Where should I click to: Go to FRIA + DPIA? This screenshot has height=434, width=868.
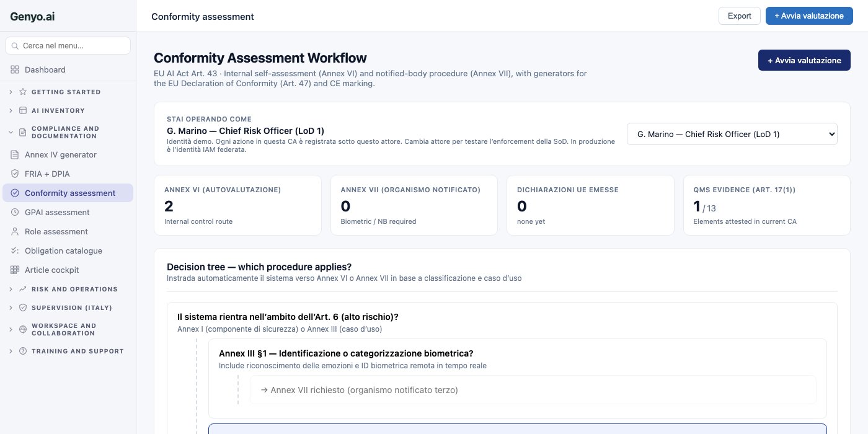coord(68,174)
